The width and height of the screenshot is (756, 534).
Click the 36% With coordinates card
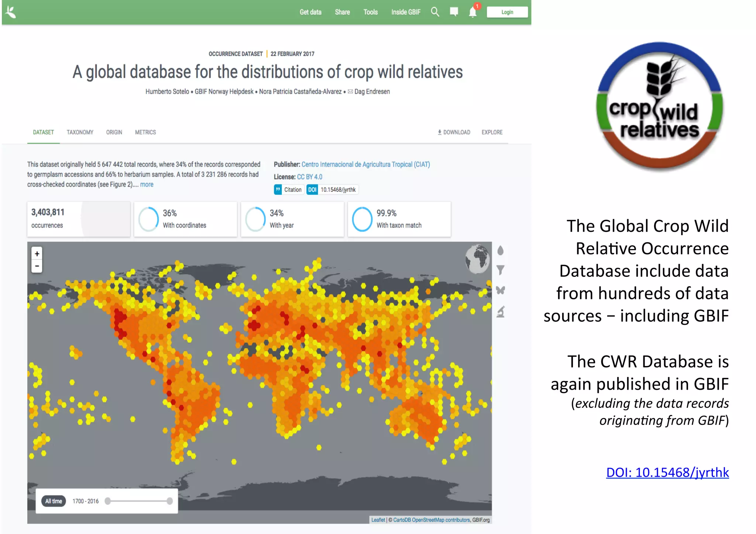click(185, 219)
